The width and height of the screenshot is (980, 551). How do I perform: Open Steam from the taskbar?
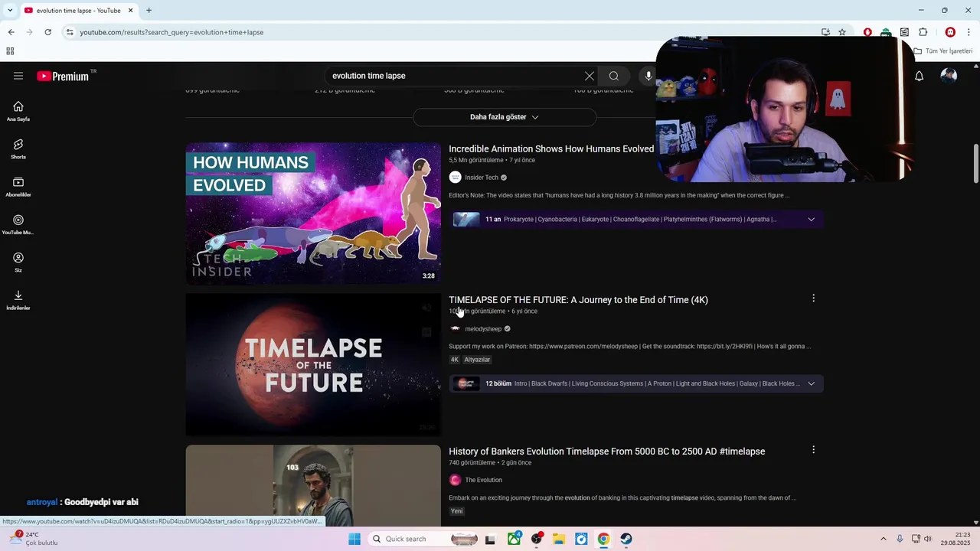coord(626,539)
